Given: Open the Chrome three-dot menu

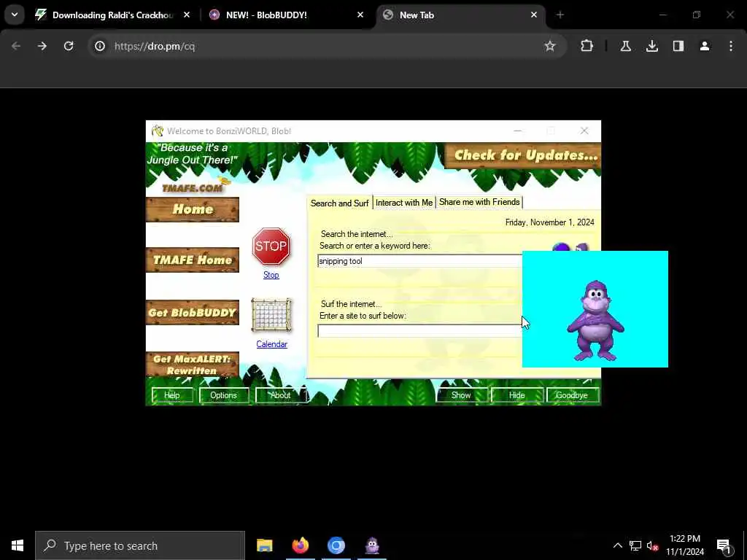Looking at the screenshot, I should [x=731, y=46].
